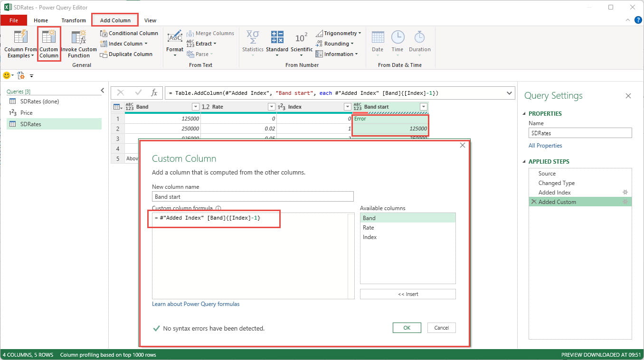
Task: Open the Band column filter dropdown
Action: coord(195,107)
